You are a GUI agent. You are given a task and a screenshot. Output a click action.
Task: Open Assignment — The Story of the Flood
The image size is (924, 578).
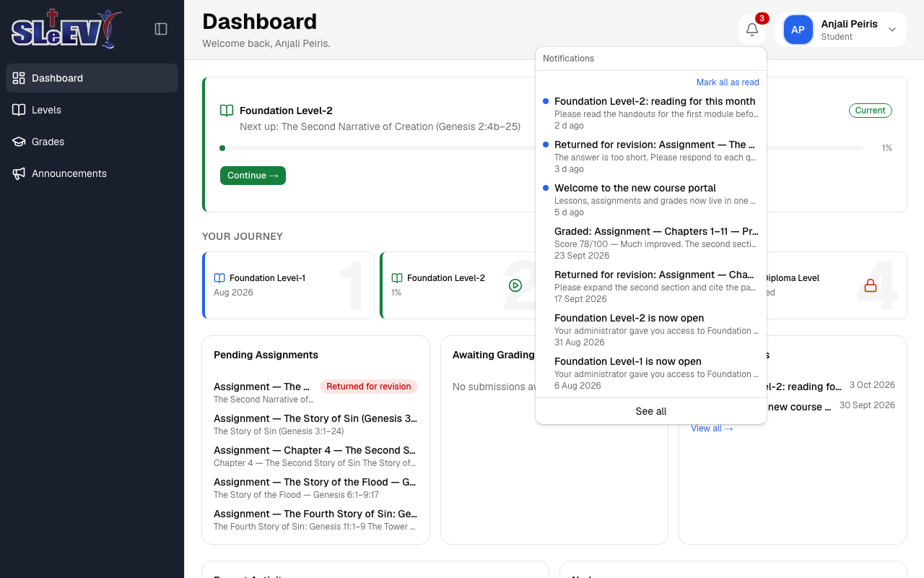[x=315, y=488]
